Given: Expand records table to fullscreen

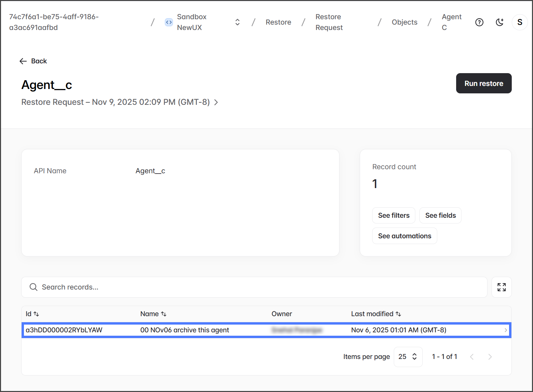Looking at the screenshot, I should coord(501,287).
